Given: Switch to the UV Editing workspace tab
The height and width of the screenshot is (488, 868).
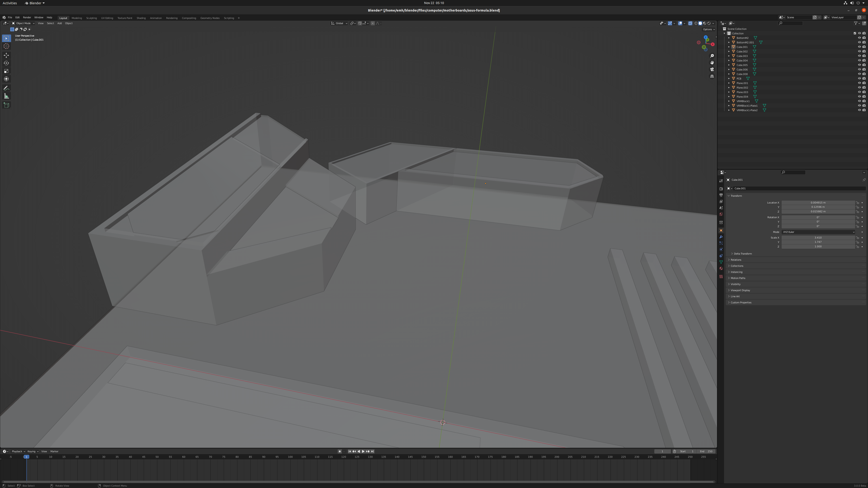Looking at the screenshot, I should 107,18.
